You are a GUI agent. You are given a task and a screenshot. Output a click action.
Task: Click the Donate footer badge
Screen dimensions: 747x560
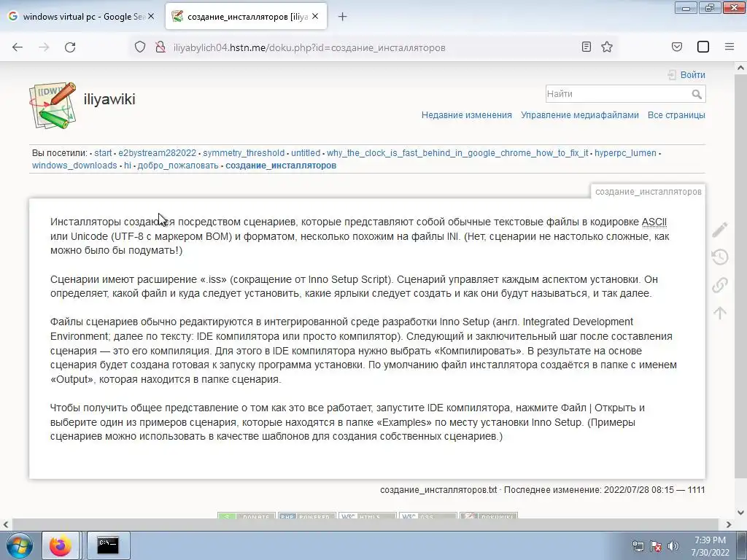click(x=247, y=516)
